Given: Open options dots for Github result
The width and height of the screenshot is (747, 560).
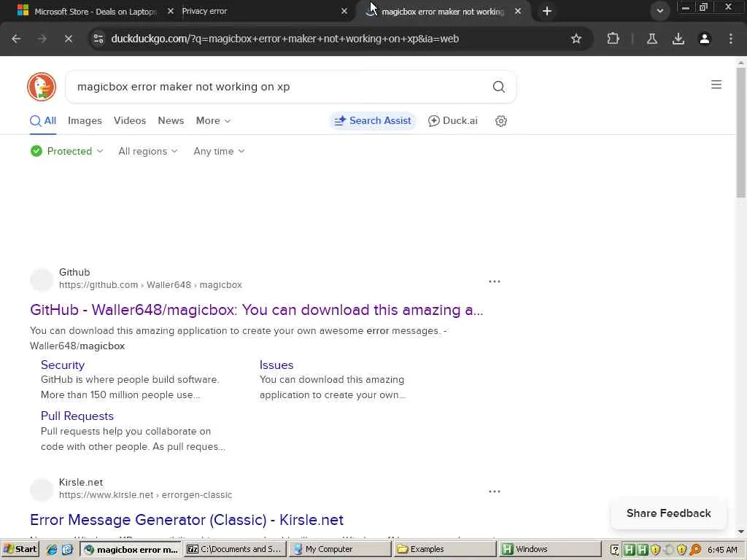Looking at the screenshot, I should point(495,281).
